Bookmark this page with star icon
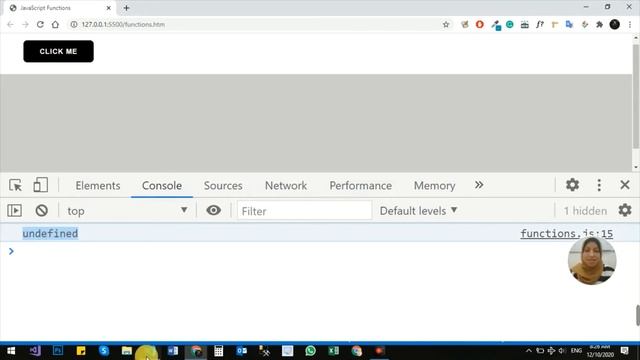Viewport: 640px width, 360px height. click(446, 24)
